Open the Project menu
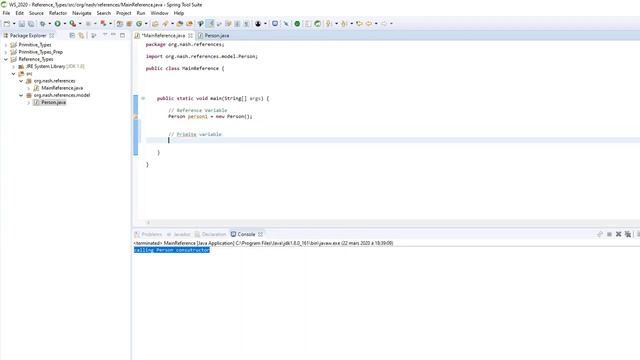 click(124, 13)
